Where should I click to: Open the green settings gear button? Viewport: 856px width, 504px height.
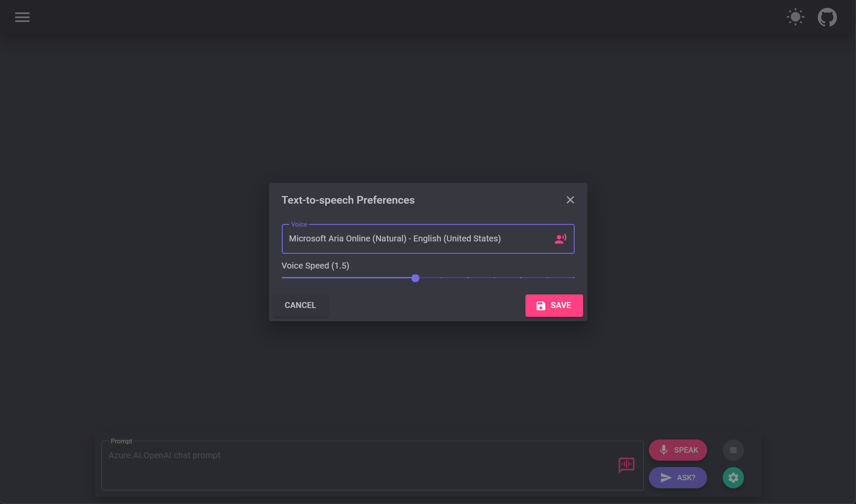tap(733, 478)
